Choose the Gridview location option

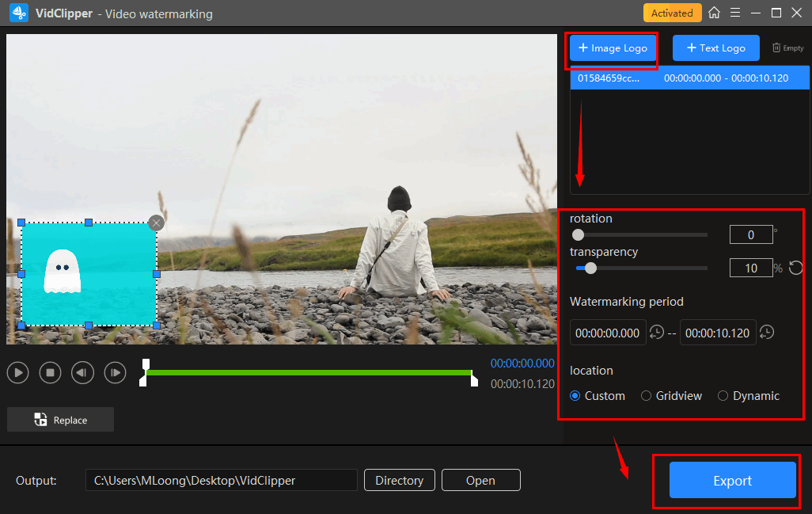tap(647, 396)
